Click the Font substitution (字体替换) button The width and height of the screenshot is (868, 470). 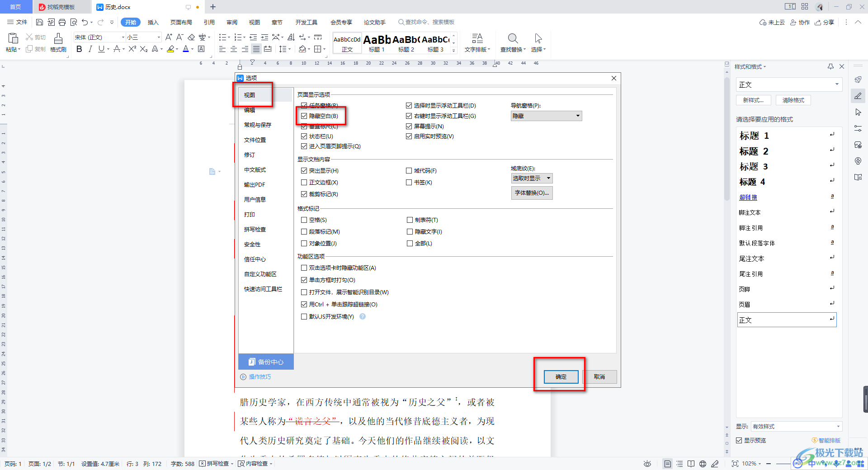[x=532, y=193]
